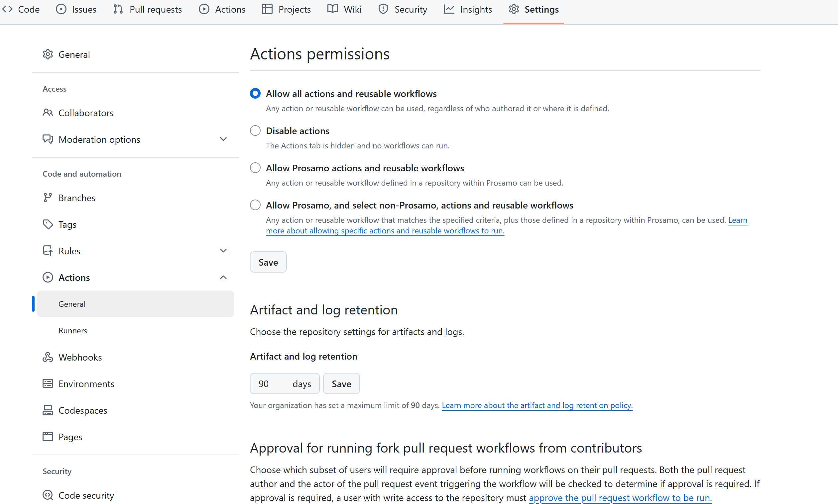
Task: Collapse the Actions sidebar section
Action: pyautogui.click(x=223, y=278)
